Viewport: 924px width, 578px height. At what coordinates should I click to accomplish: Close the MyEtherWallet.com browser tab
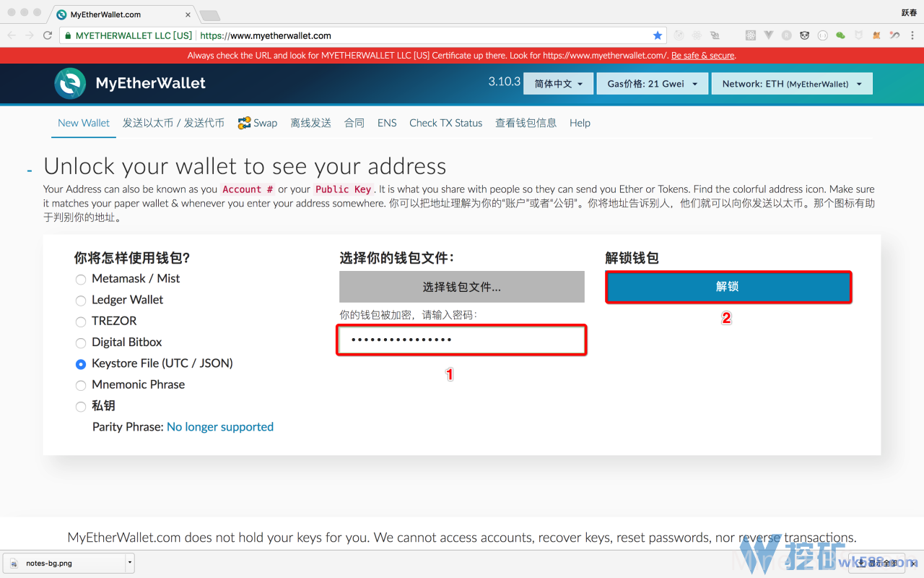point(188,14)
